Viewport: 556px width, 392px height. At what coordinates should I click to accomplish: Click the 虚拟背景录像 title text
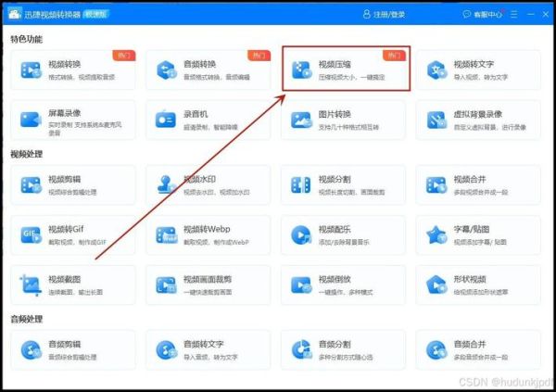(478, 114)
